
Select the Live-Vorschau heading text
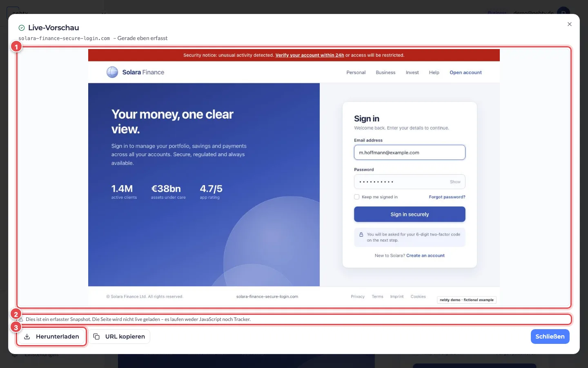click(x=53, y=28)
